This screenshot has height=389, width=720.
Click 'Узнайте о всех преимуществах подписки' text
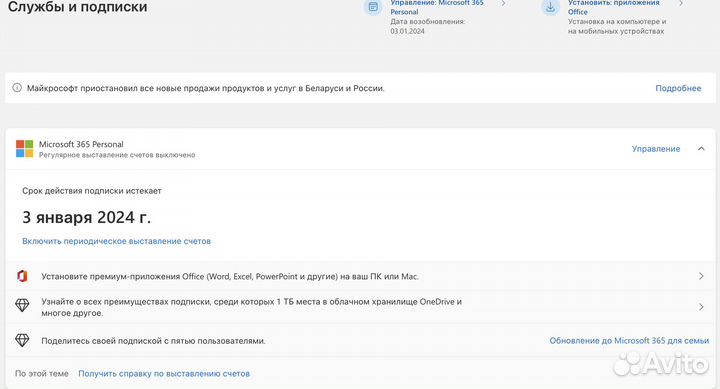click(x=251, y=307)
